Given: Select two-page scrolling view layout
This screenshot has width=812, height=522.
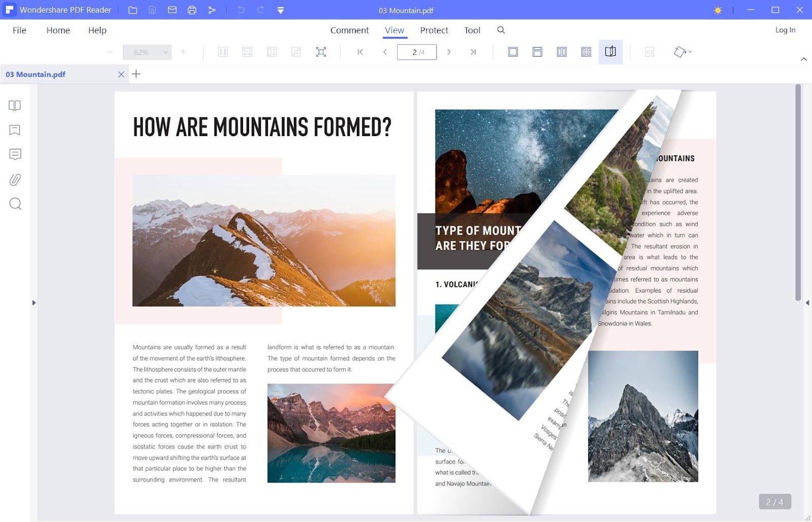Looking at the screenshot, I should 586,52.
